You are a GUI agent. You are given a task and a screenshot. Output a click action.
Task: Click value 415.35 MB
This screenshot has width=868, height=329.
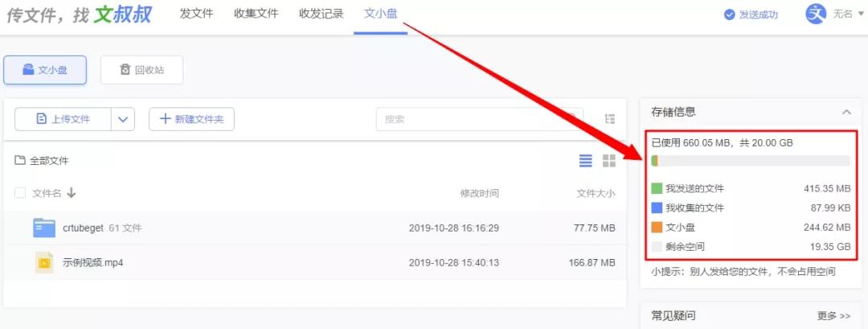[827, 189]
